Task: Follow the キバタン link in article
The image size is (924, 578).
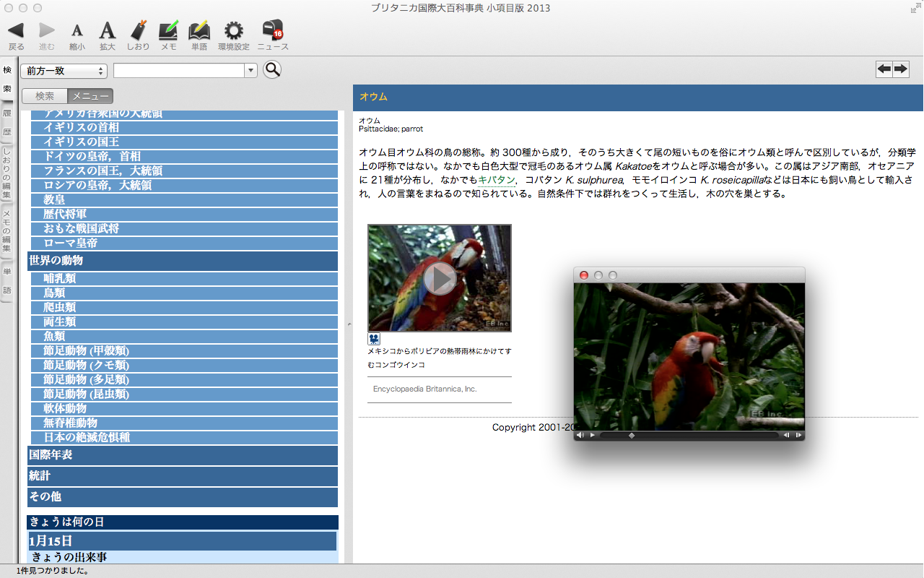Action: pyautogui.click(x=497, y=180)
